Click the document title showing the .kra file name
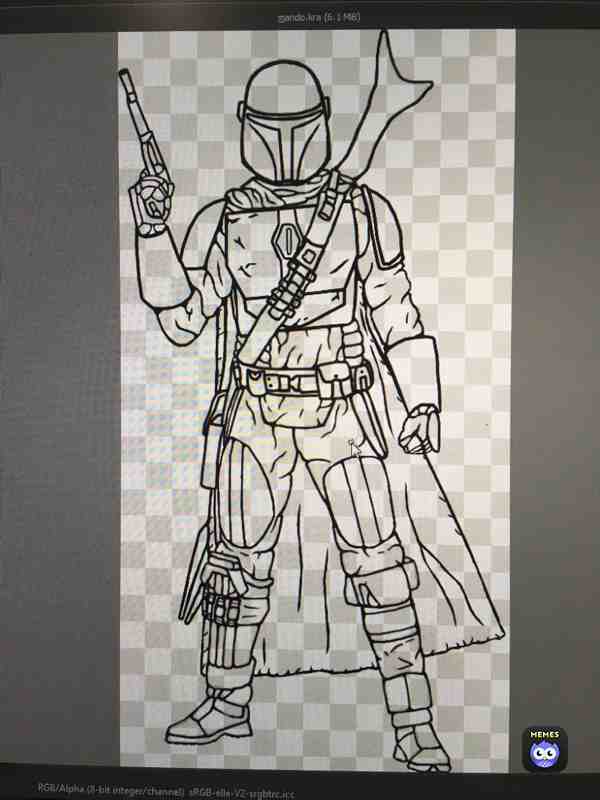600x800 pixels. 319,17
